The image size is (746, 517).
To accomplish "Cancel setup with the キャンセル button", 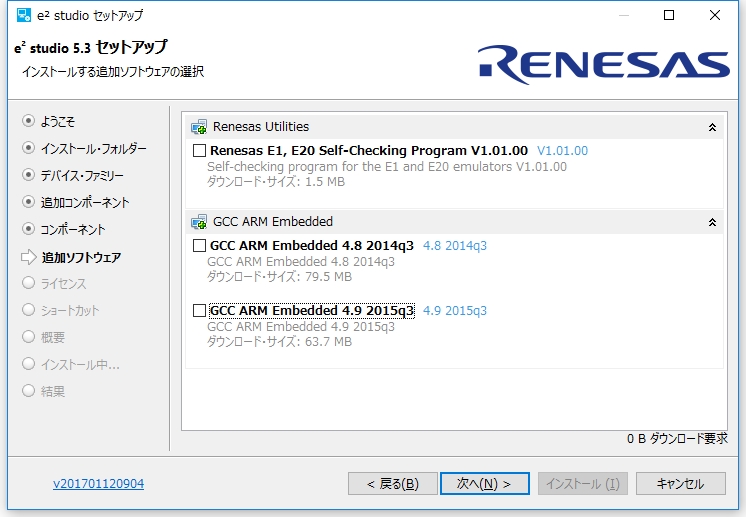I will click(681, 484).
